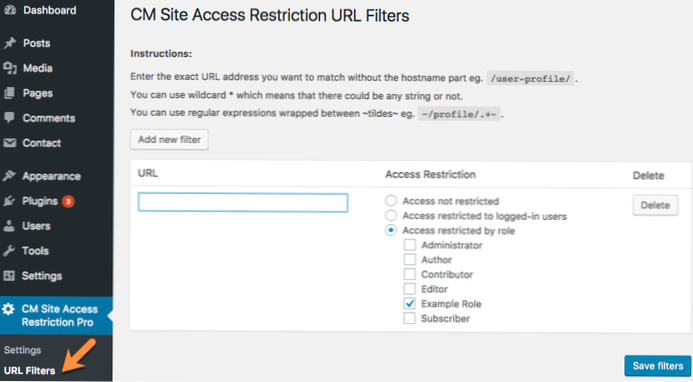
Task: Click the Users person icon
Action: [x=9, y=225]
